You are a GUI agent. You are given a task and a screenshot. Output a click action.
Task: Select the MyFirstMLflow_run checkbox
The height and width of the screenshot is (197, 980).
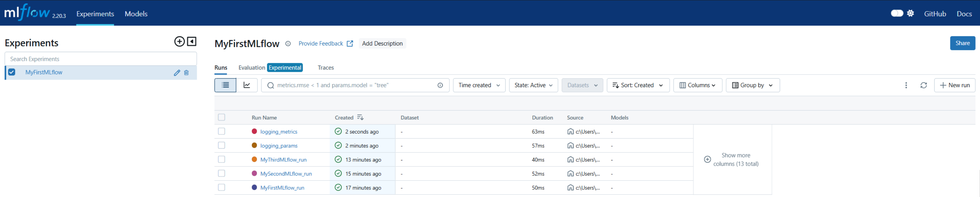click(x=221, y=188)
